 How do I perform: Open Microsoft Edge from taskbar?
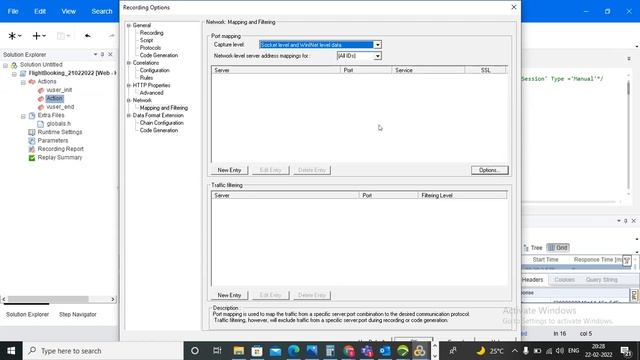[x=294, y=351]
